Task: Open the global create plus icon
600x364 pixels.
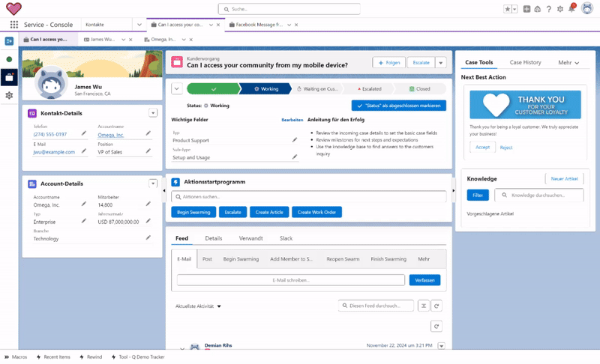Action: coord(527,9)
